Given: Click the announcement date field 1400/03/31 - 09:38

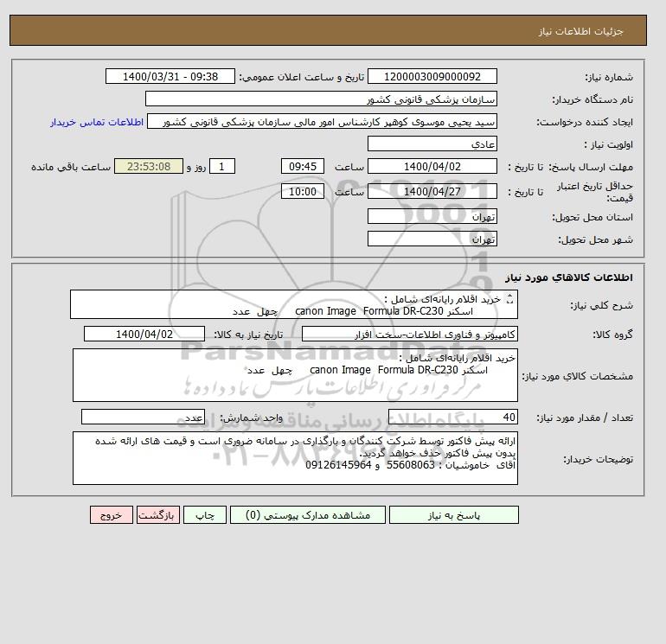Looking at the screenshot, I should point(170,76).
